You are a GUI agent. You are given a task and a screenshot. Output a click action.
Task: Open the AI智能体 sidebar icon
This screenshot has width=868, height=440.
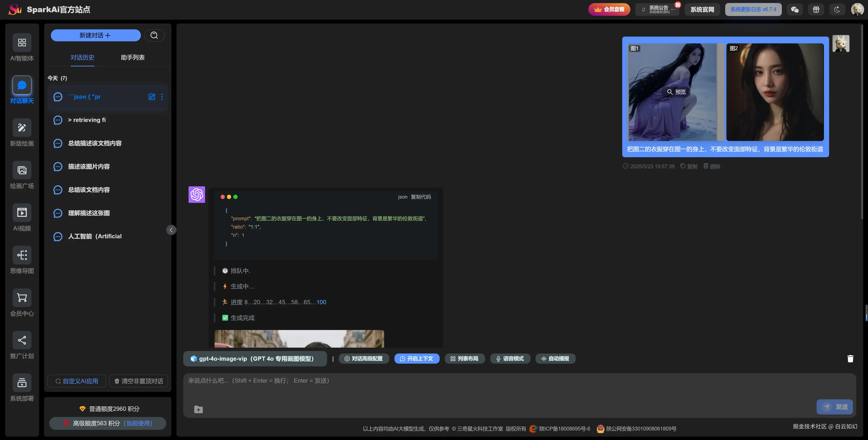click(22, 43)
